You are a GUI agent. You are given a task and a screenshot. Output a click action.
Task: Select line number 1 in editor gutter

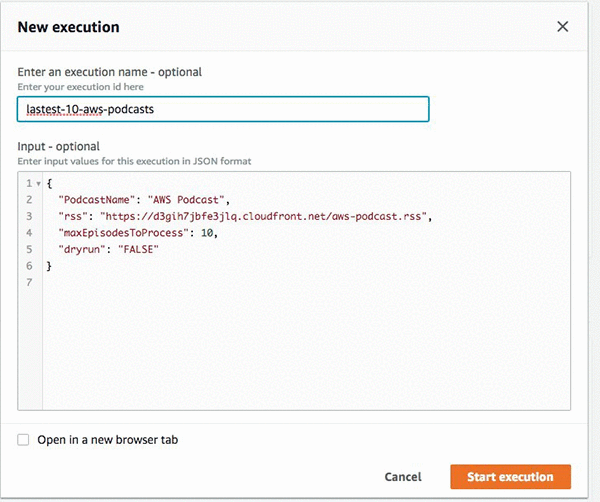[28, 184]
